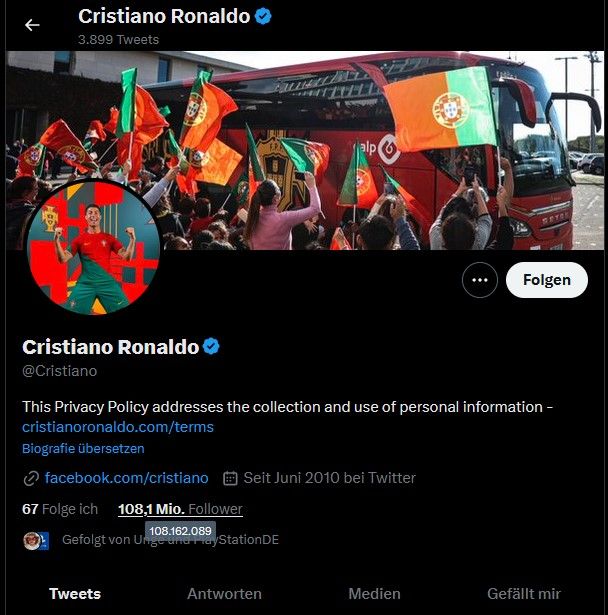Open the three-dot more options menu

[479, 280]
